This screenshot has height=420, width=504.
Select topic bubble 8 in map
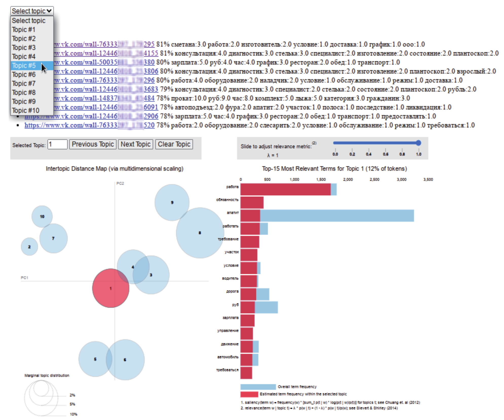point(200,232)
